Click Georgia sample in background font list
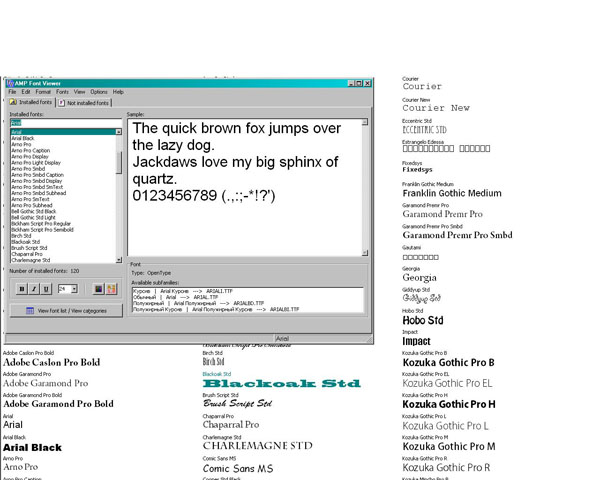 pyautogui.click(x=419, y=278)
